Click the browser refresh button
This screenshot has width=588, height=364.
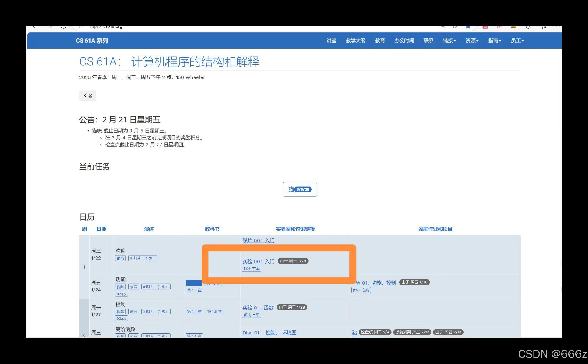pos(63,27)
